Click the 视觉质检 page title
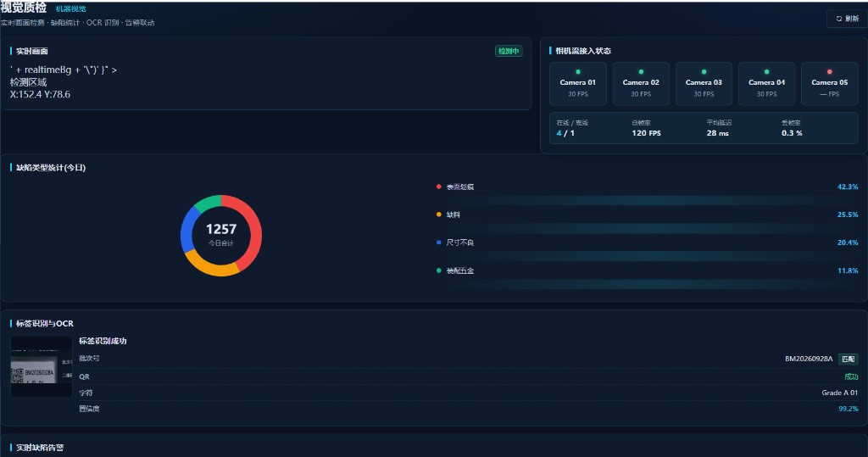 pos(24,7)
